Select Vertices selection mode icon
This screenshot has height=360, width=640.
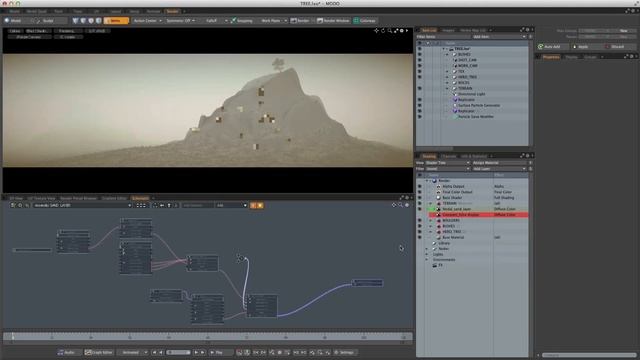click(76, 20)
